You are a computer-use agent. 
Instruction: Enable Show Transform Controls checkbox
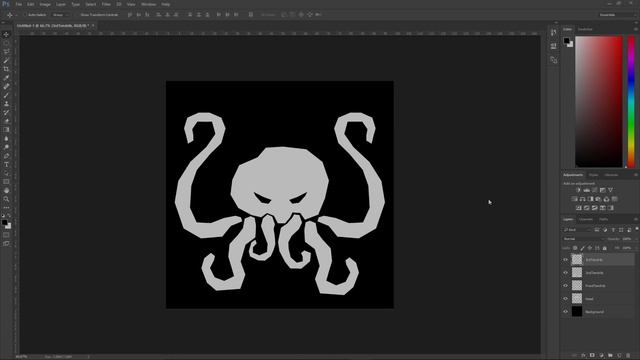tap(78, 15)
